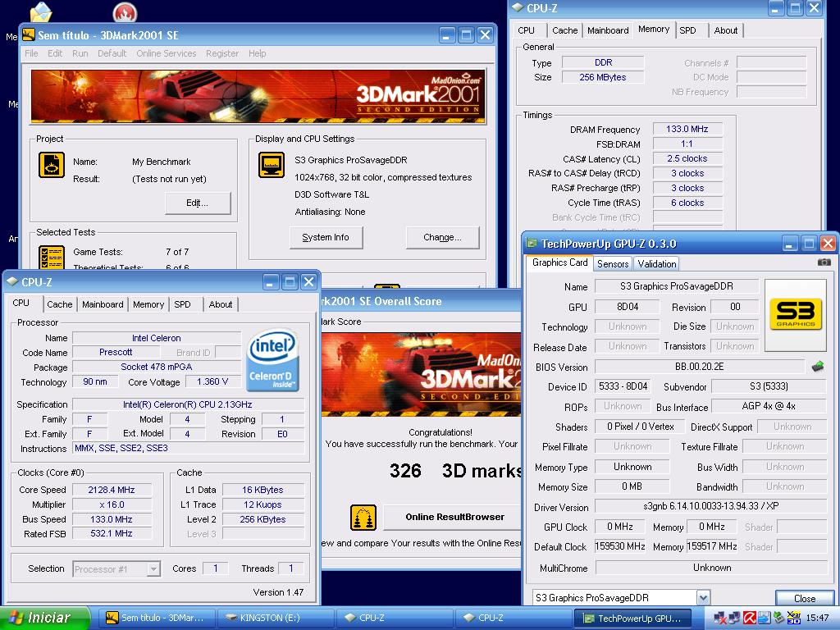
Task: Open the Edit menu in 3DMark2001
Action: tap(55, 53)
